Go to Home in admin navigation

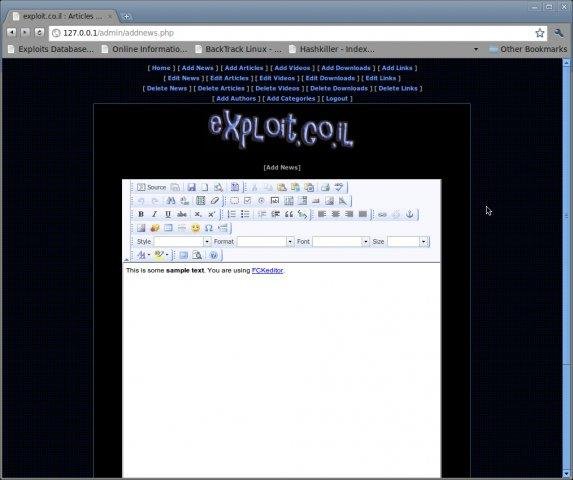tap(161, 68)
